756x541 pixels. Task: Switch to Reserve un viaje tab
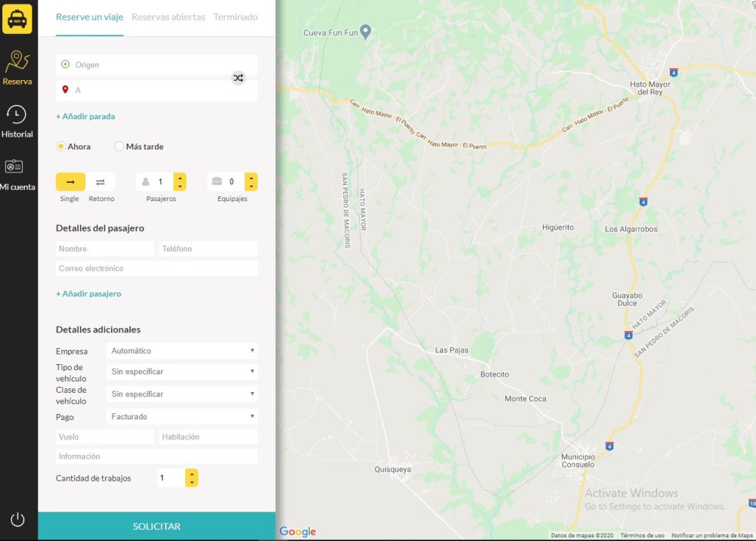tap(90, 17)
